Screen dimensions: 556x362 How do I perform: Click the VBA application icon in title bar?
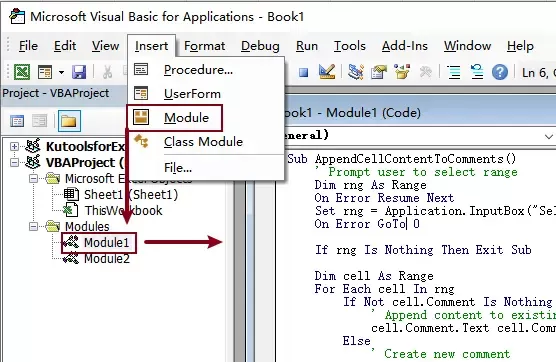point(17,17)
